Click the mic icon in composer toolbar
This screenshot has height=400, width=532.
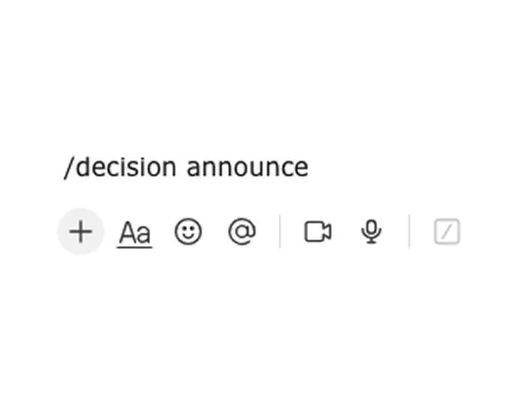click(x=372, y=232)
